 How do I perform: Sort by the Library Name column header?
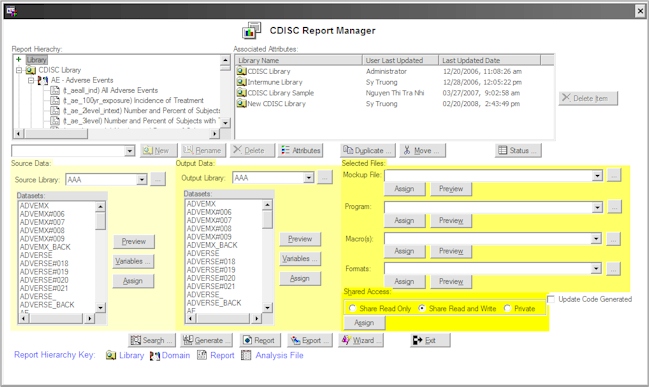coord(298,61)
